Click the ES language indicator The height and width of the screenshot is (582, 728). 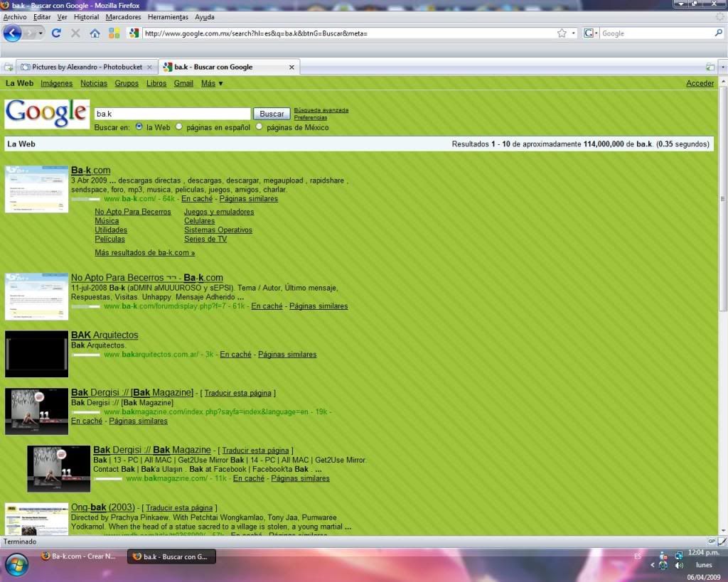[x=638, y=556]
